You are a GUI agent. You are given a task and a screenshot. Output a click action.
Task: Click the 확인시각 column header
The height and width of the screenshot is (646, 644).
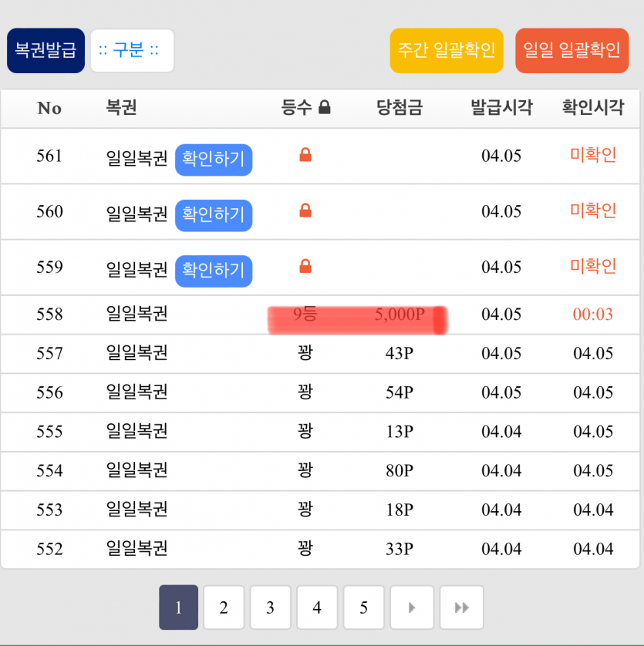tap(593, 107)
